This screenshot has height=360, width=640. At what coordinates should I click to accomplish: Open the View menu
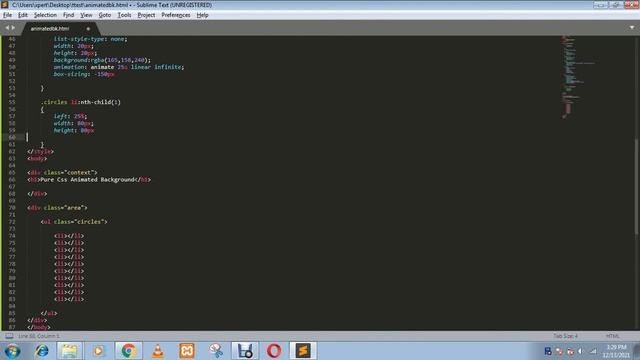pos(86,15)
